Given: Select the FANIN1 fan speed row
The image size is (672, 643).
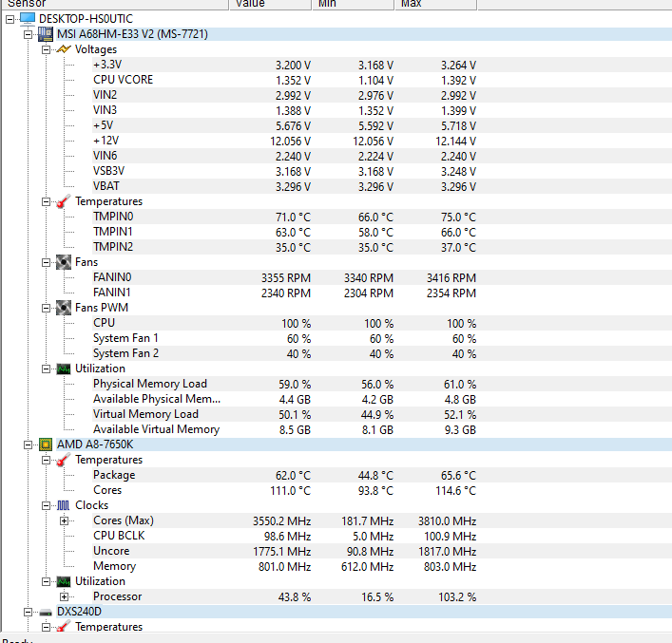Looking at the screenshot, I should coord(111,293).
